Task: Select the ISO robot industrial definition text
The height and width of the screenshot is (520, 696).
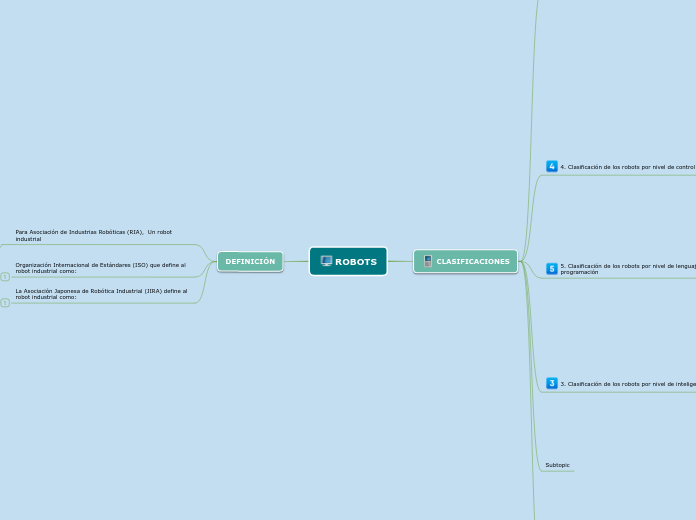Action: [x=100, y=267]
